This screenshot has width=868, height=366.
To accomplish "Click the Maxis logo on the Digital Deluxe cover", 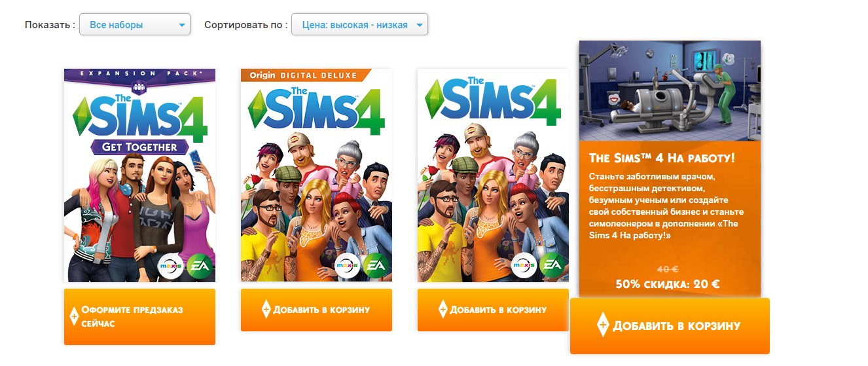I will pyautogui.click(x=347, y=265).
